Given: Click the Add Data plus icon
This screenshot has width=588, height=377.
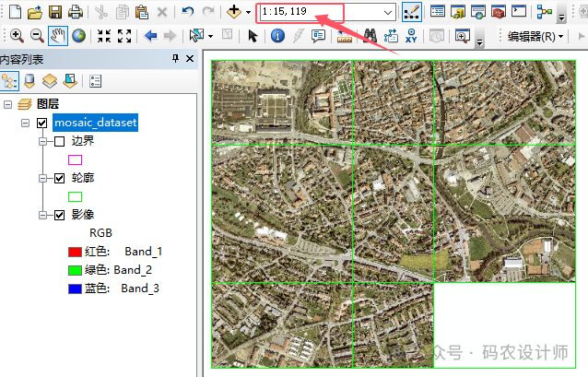Looking at the screenshot, I should coord(234,12).
